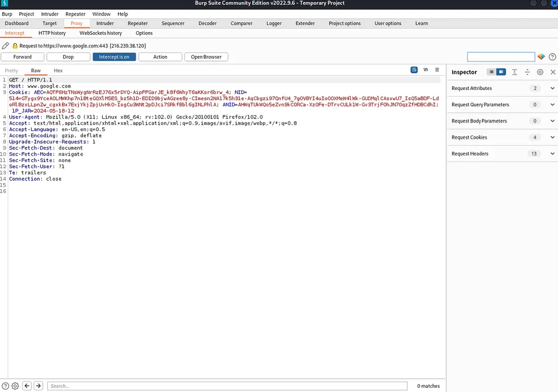This screenshot has width=558, height=392.
Task: Switch Inspector to the first layout option
Action: pyautogui.click(x=491, y=72)
